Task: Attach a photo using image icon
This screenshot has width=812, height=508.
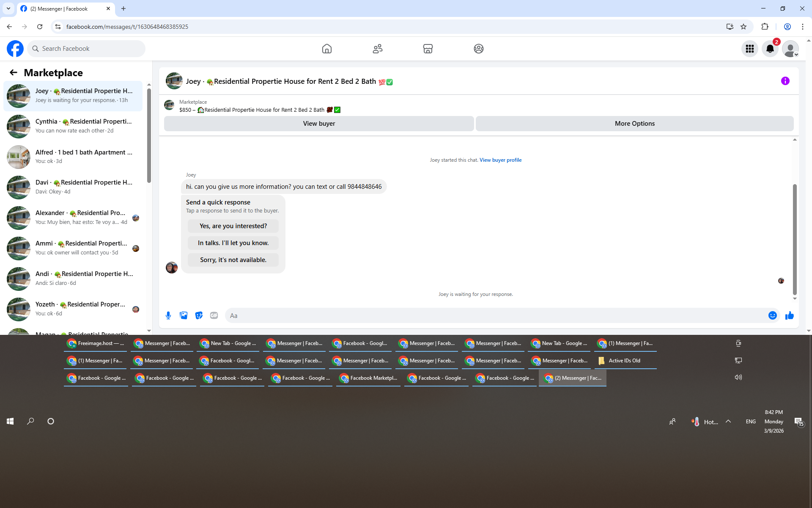Action: coord(184,315)
